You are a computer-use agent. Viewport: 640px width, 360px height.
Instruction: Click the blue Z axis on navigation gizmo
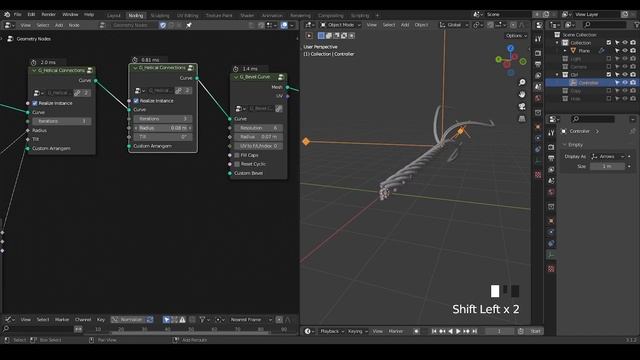511,48
